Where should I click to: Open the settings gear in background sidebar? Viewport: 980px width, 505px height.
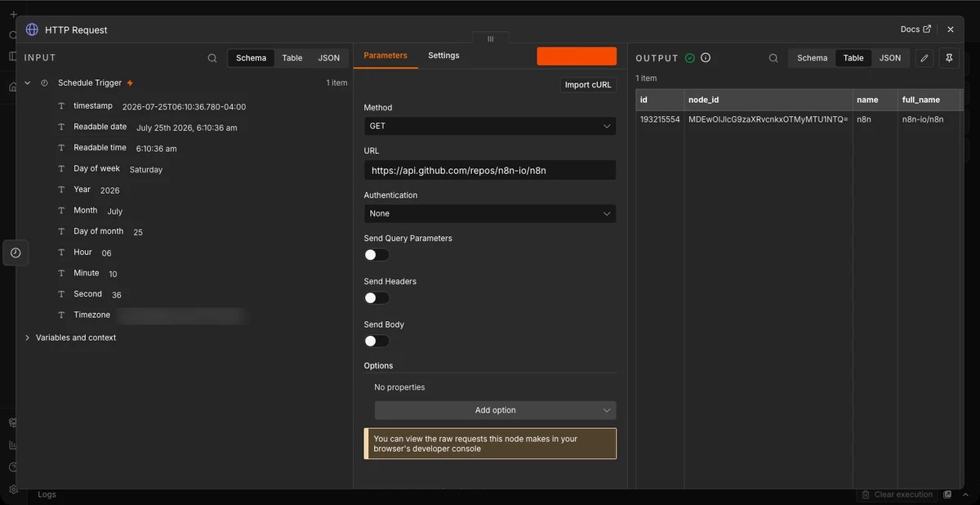[x=13, y=489]
